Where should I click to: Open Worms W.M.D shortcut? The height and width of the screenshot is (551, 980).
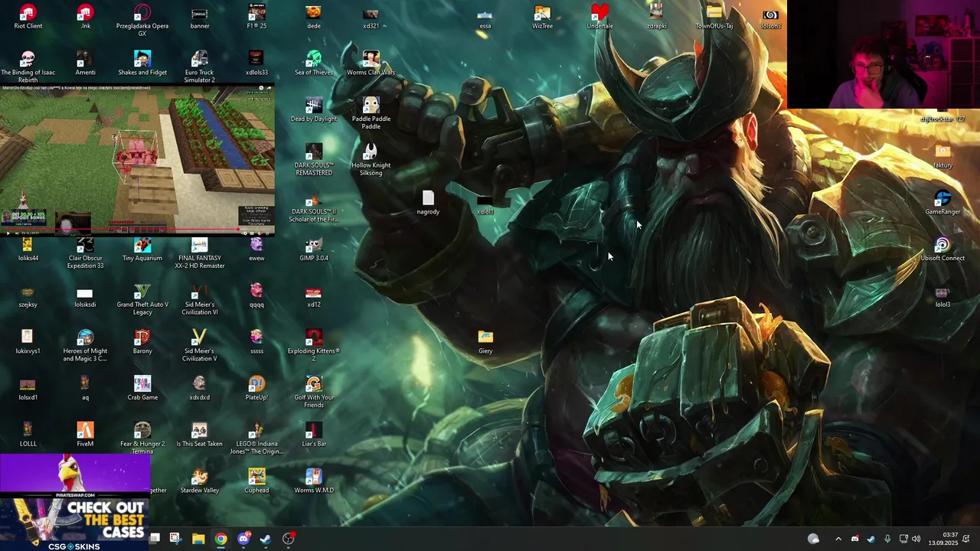(x=314, y=481)
